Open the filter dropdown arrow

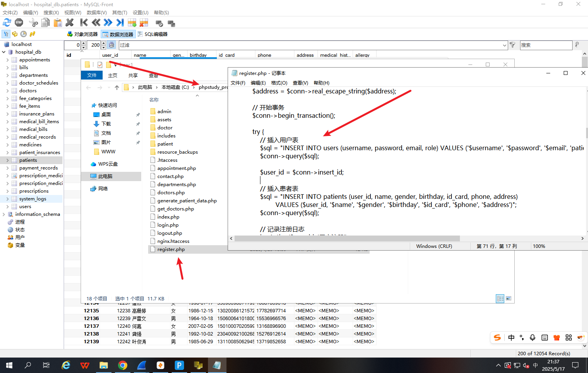(x=504, y=45)
